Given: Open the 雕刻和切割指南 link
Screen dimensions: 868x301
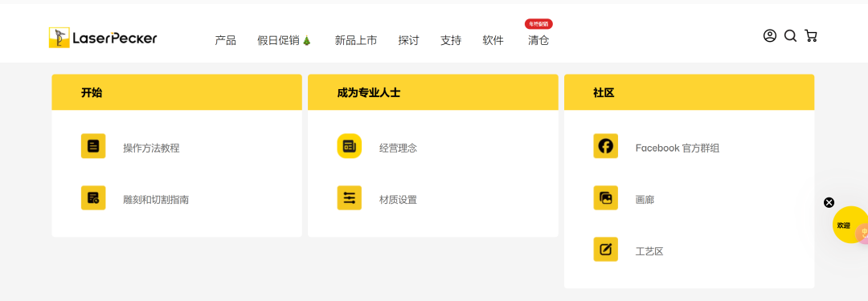Looking at the screenshot, I should click(156, 200).
